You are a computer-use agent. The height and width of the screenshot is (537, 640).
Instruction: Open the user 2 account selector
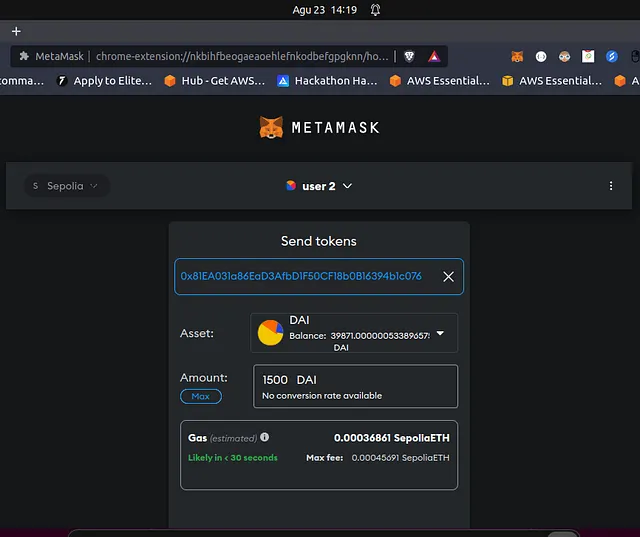(x=319, y=186)
